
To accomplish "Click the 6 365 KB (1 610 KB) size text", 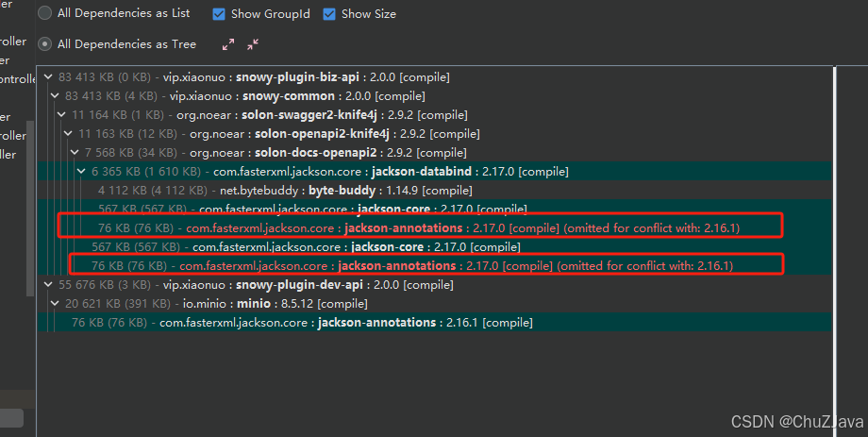I will click(x=146, y=171).
